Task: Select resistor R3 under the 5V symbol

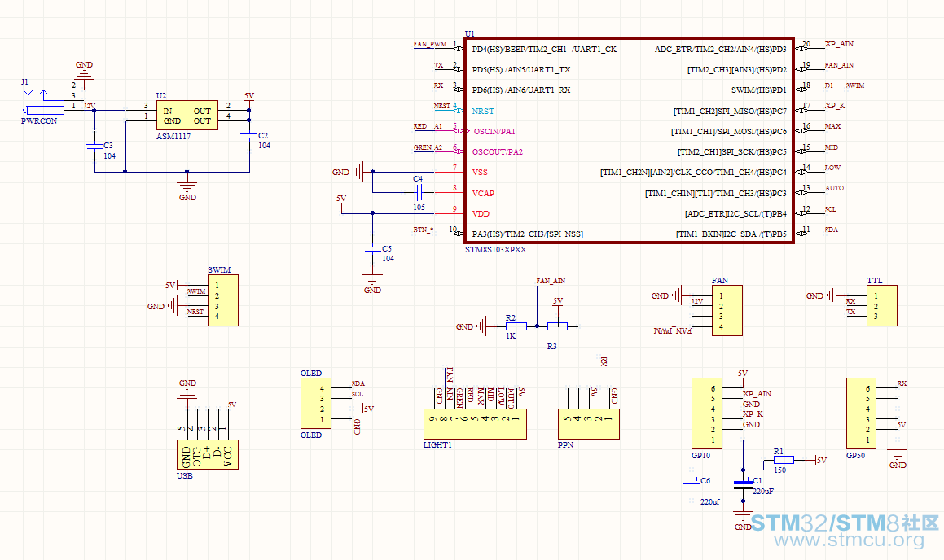Action: coord(557,326)
